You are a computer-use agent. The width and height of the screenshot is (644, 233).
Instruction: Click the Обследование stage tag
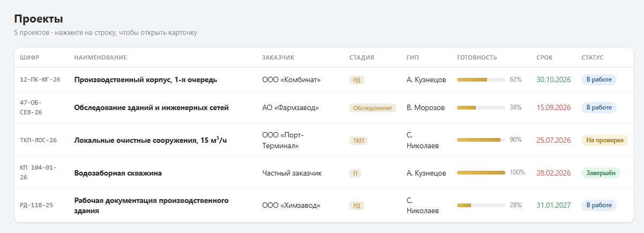(372, 108)
